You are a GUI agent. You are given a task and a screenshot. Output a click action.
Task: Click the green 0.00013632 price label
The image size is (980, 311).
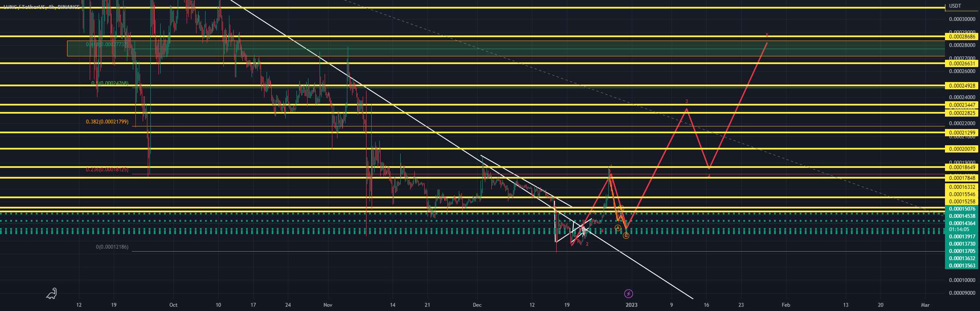(961, 258)
